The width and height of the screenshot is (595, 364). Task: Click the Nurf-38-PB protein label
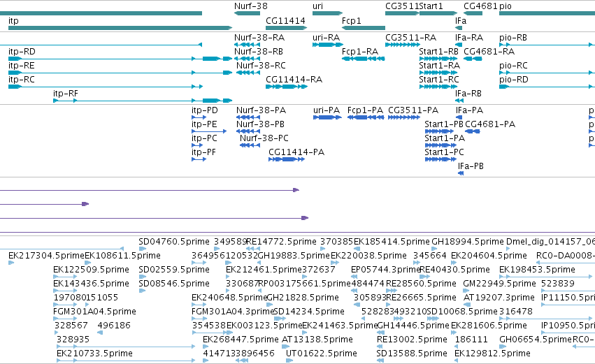(260, 124)
